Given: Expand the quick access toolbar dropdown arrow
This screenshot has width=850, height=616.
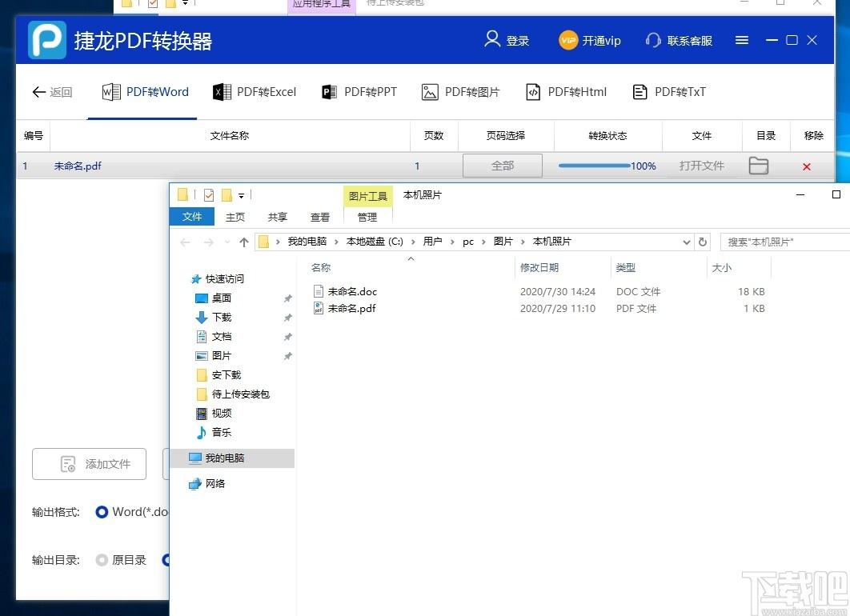Looking at the screenshot, I should (x=241, y=195).
